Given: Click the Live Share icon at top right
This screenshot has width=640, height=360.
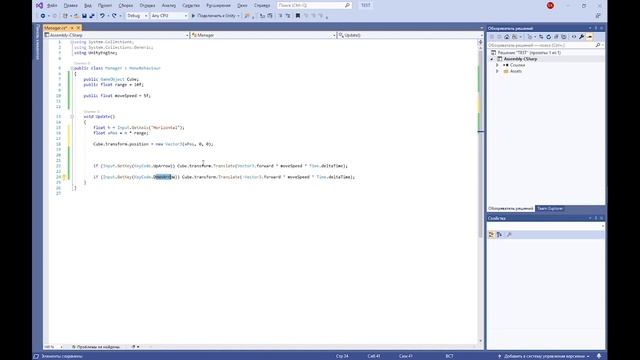Looking at the screenshot, I should coord(598,16).
